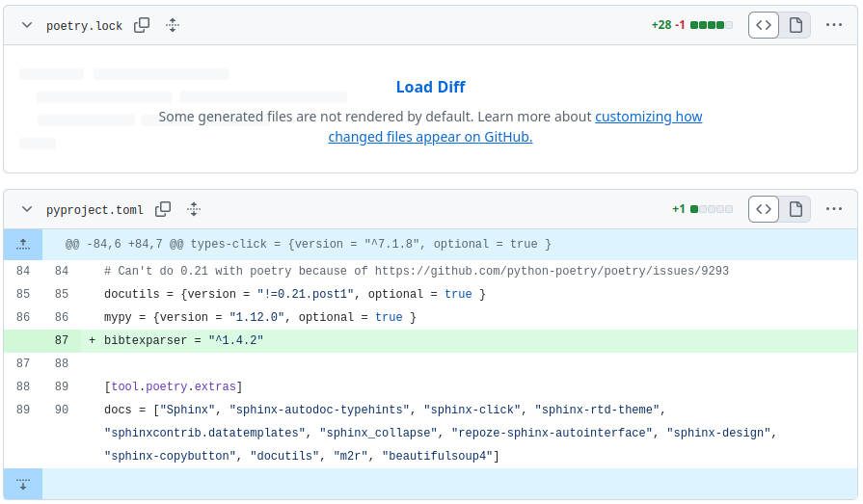This screenshot has width=863, height=504.
Task: Expand hidden lines below line 90
Action: pos(23,484)
